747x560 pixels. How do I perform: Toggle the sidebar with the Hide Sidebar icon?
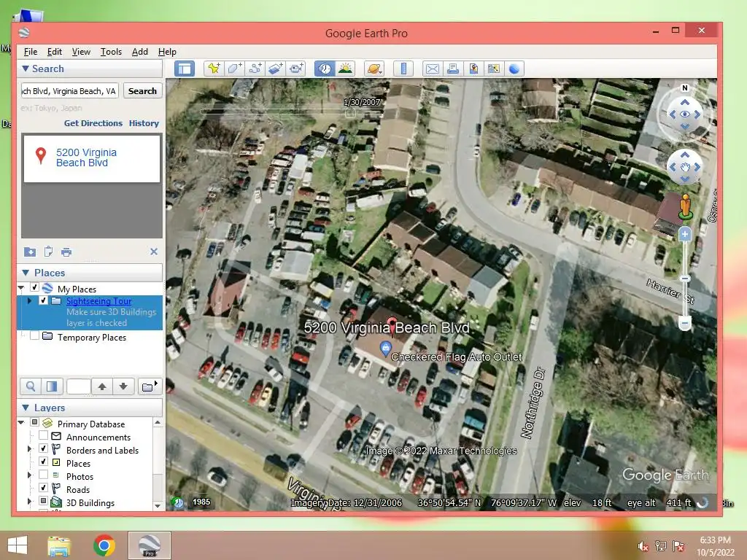point(185,69)
